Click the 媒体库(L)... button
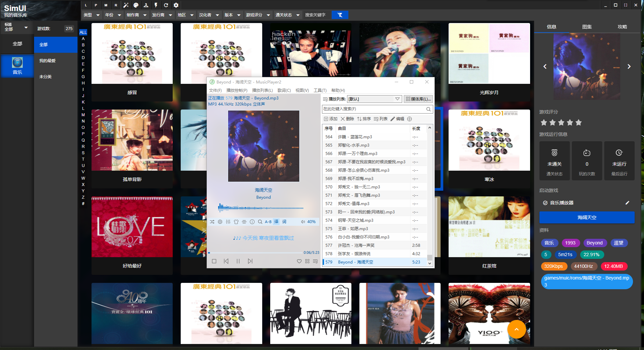Screen dimensions: 644x350 tap(418, 99)
